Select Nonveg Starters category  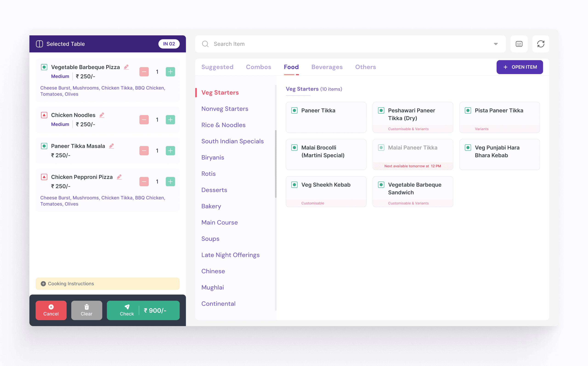point(225,109)
